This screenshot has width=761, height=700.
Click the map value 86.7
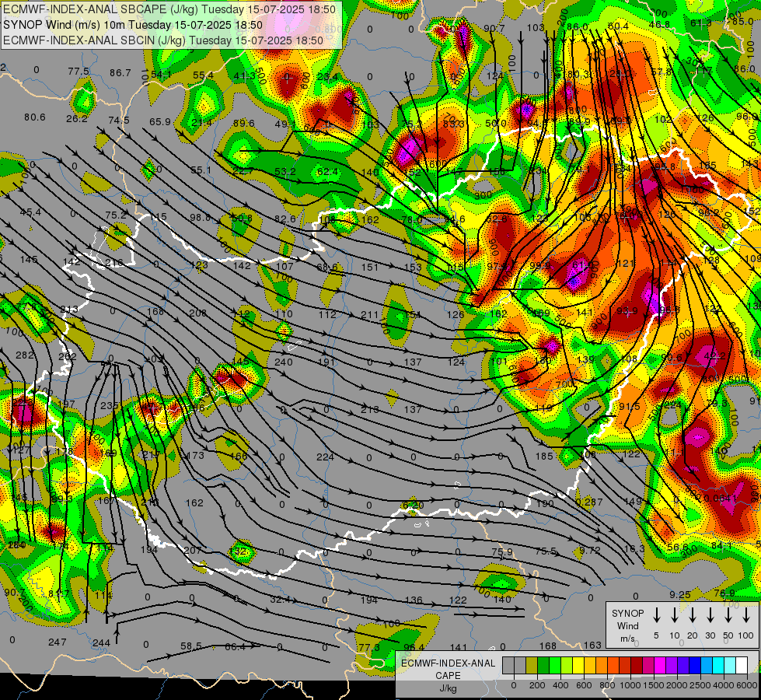[x=120, y=73]
